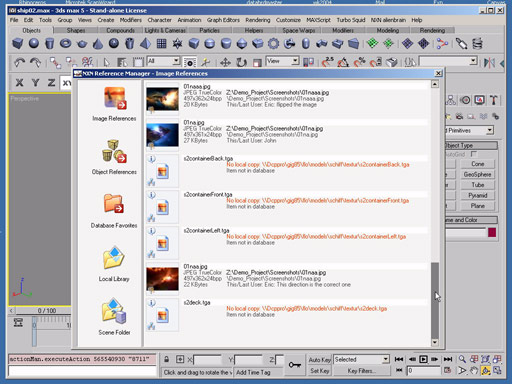Open Database Favorites in Reference Manager
512x384 pixels.
[x=114, y=211]
